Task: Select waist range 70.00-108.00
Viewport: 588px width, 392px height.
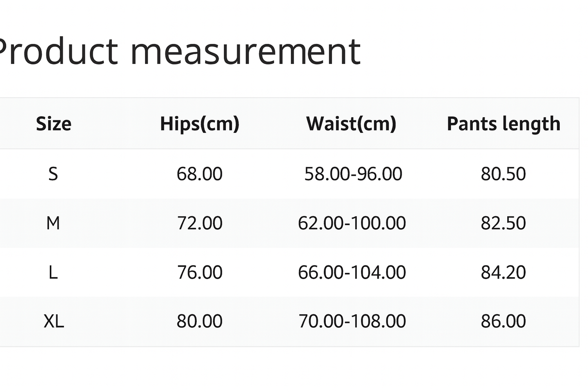Action: [x=352, y=321]
